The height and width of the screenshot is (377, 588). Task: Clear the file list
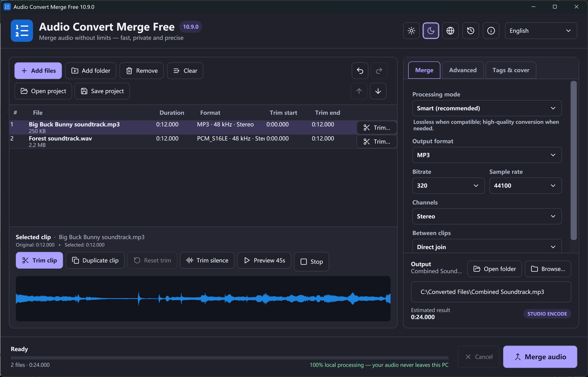click(x=185, y=71)
